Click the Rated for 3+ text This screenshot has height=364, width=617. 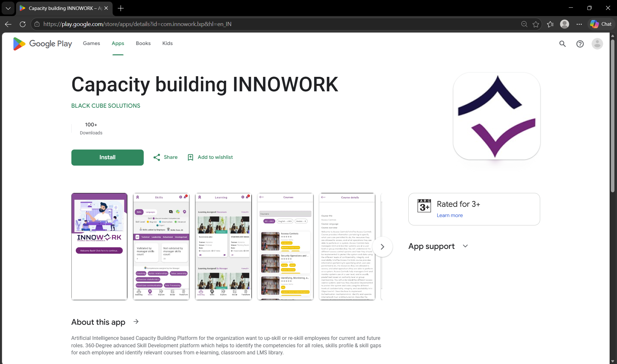tap(458, 204)
